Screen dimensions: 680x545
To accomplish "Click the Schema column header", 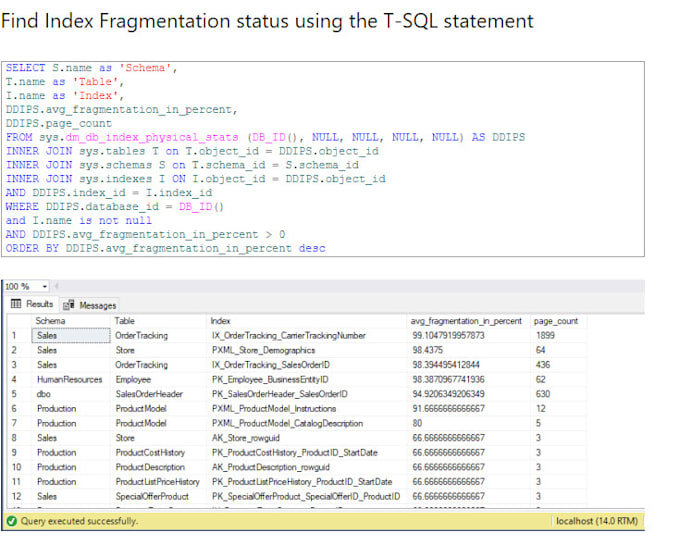I will click(x=50, y=321).
